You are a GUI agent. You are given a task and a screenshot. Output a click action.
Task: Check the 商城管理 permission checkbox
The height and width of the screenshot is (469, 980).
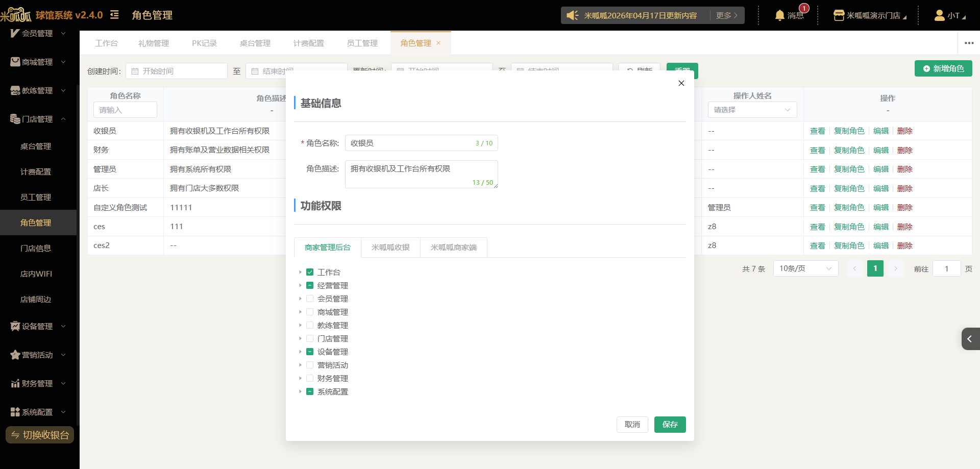tap(310, 312)
